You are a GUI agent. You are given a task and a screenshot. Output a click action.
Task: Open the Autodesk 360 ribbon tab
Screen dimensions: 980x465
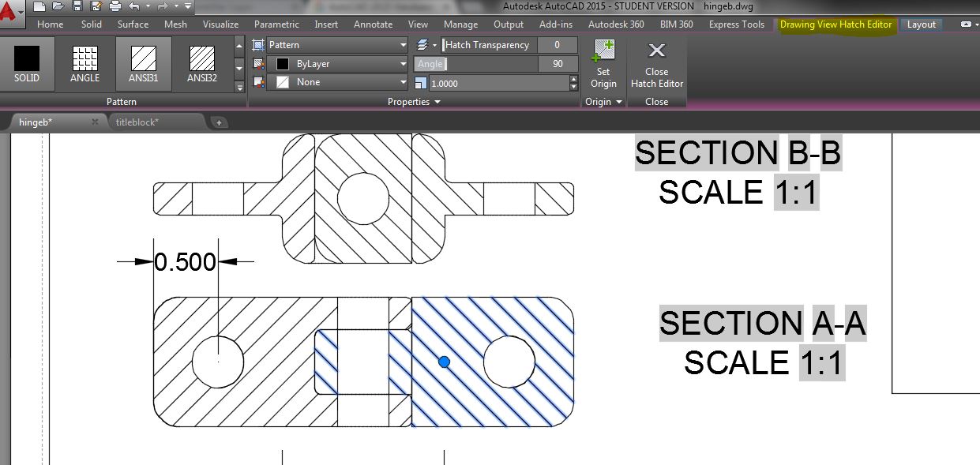[616, 24]
